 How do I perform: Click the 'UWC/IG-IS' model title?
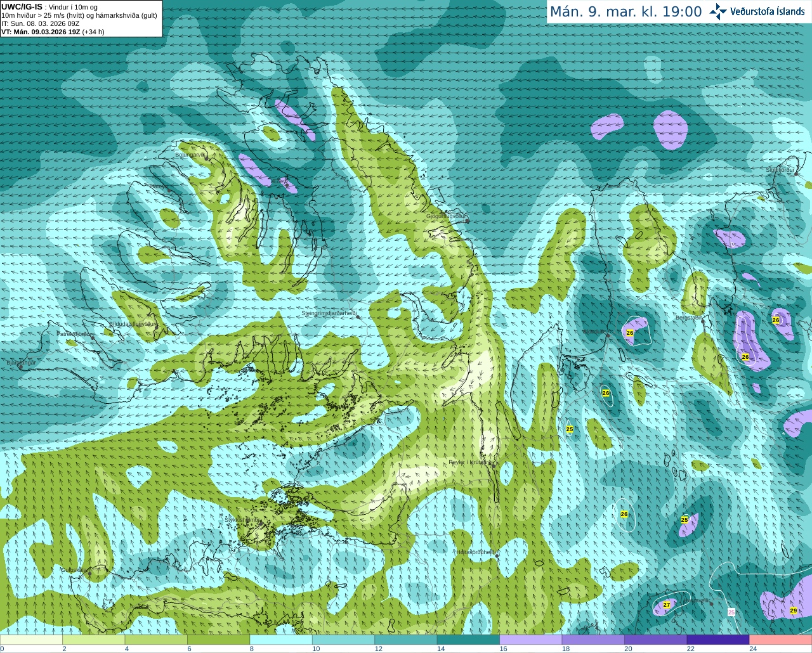pyautogui.click(x=22, y=7)
